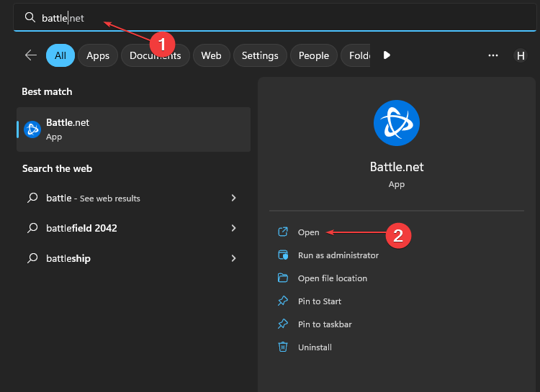540x392 pixels.
Task: Open the three-dot options menu
Action: coord(492,55)
